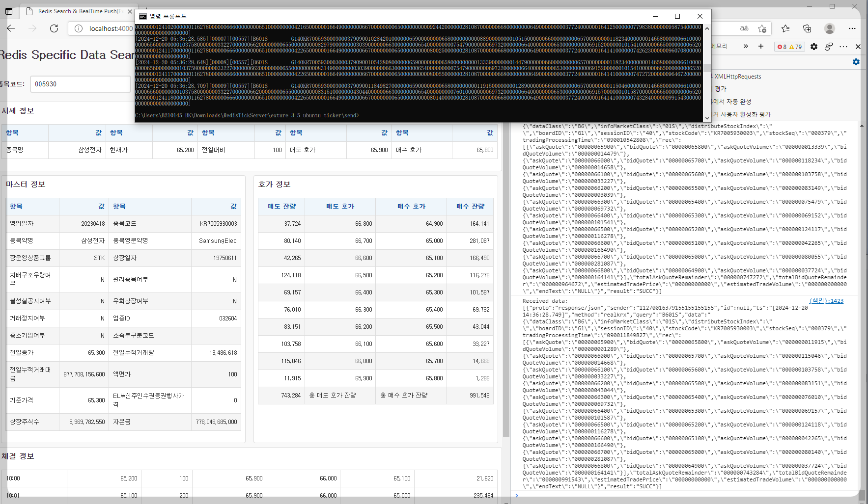Image resolution: width=868 pixels, height=504 pixels.
Task: Click the KR7005930003 stock code value
Action: (218, 223)
